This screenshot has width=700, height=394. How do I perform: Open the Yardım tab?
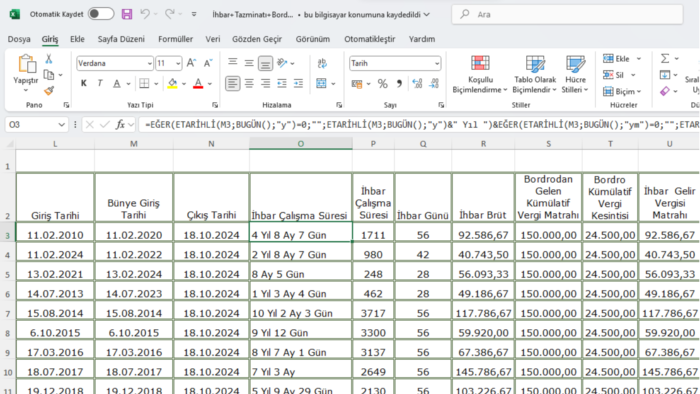[x=422, y=39]
